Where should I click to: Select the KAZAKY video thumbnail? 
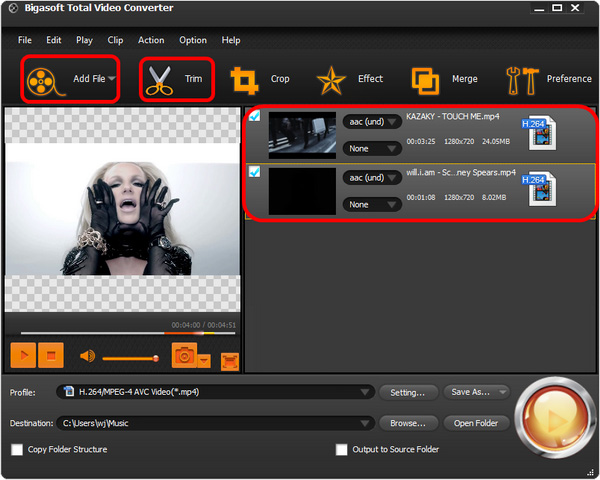tap(302, 135)
